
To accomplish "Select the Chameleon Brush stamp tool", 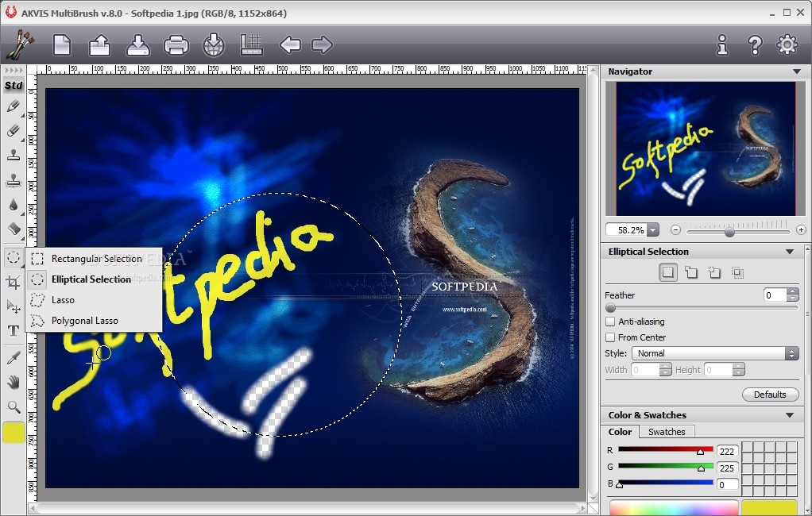I will tap(14, 179).
